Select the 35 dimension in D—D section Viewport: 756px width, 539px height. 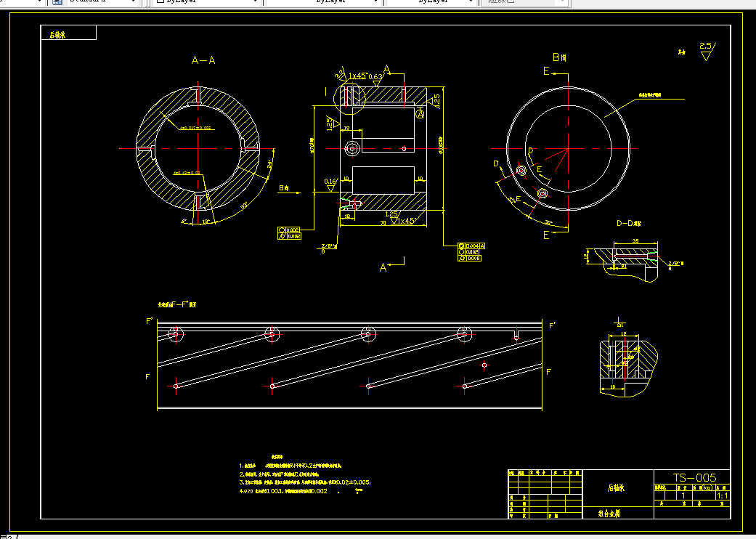pyautogui.click(x=635, y=240)
